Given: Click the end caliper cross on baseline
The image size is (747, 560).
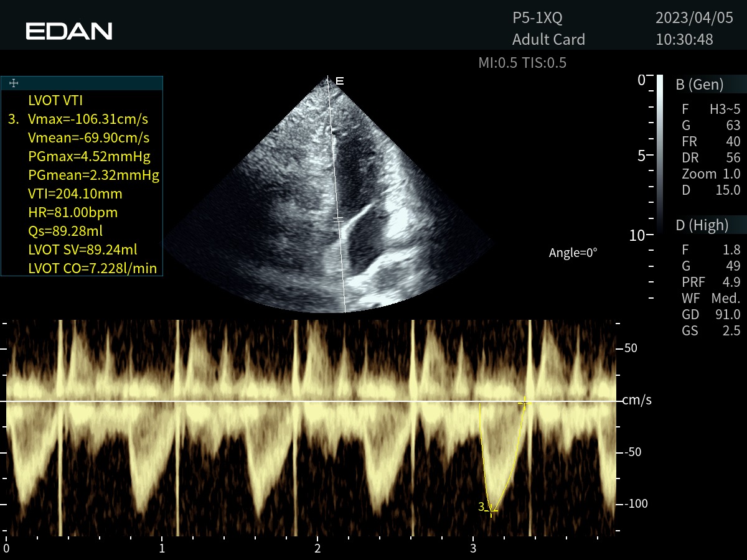Looking at the screenshot, I should [x=524, y=403].
